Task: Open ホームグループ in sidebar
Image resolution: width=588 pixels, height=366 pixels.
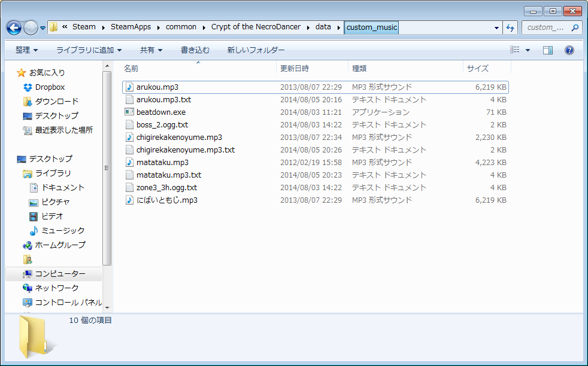Action: pos(60,245)
